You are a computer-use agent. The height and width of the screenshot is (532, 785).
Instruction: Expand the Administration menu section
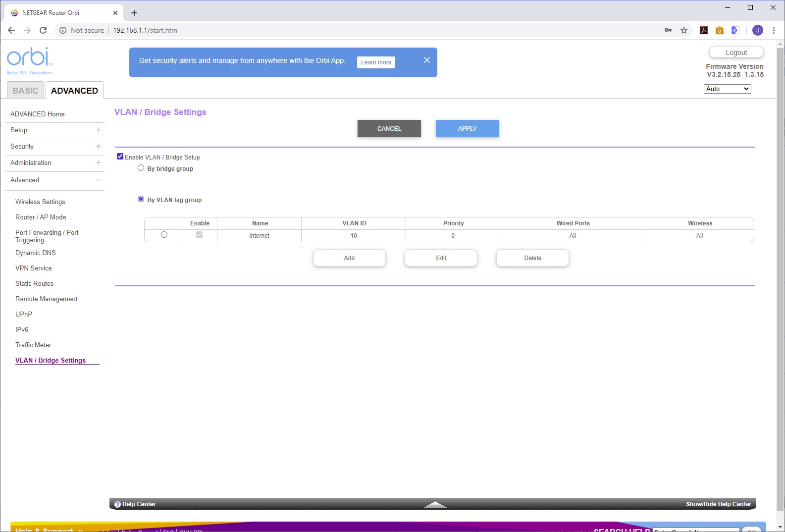click(99, 162)
